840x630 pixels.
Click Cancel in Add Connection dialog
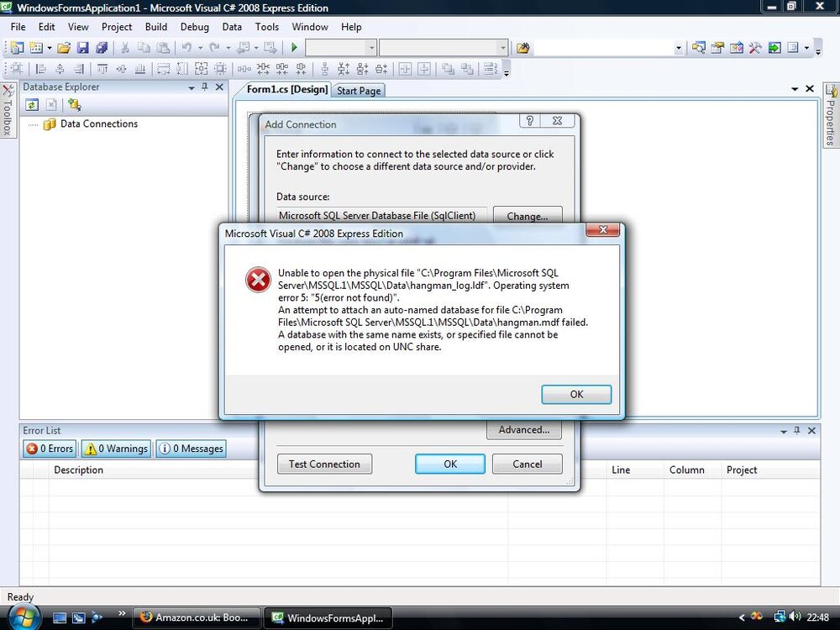point(528,464)
